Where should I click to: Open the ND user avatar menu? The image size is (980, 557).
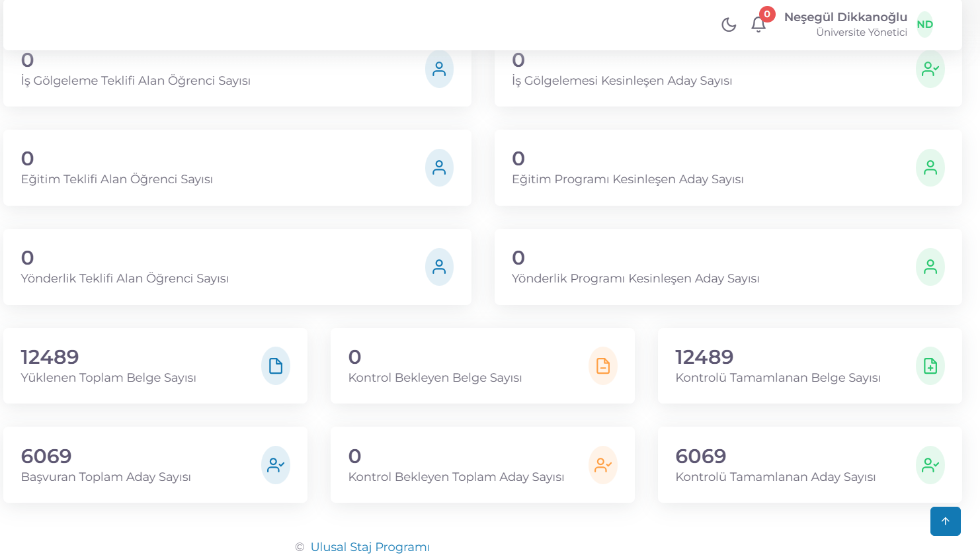pyautogui.click(x=924, y=24)
